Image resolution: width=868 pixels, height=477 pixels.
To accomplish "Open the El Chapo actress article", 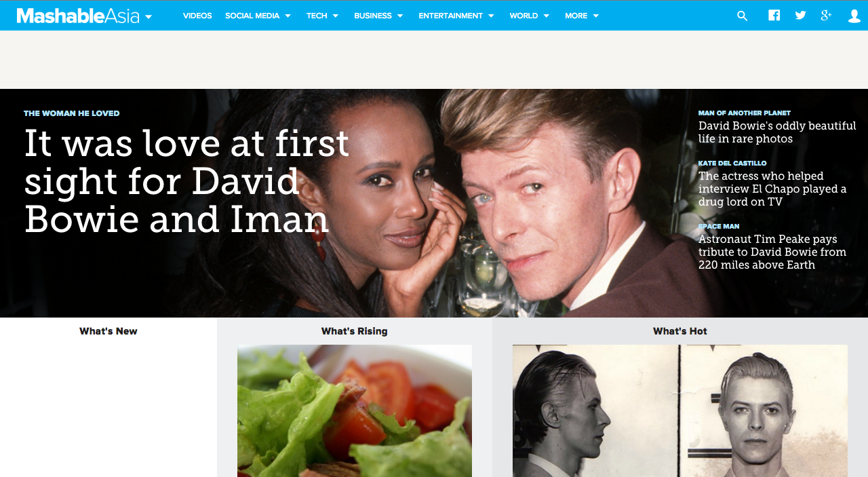I will pos(772,189).
